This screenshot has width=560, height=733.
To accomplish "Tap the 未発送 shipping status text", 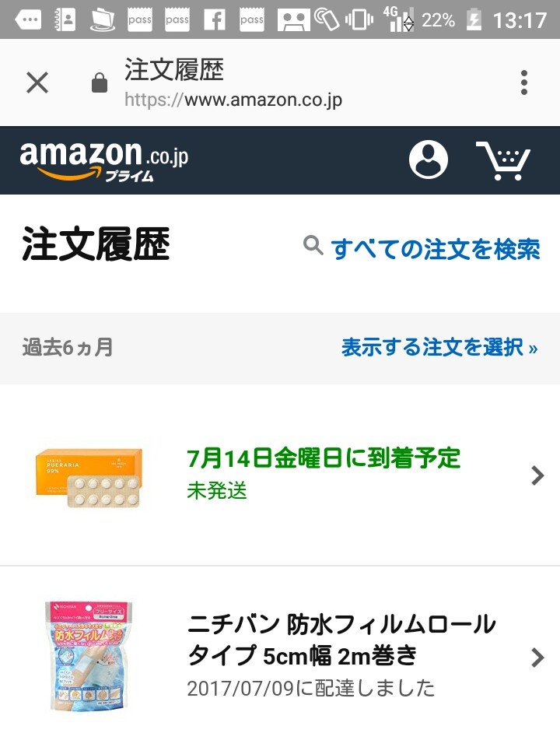I will 217,491.
